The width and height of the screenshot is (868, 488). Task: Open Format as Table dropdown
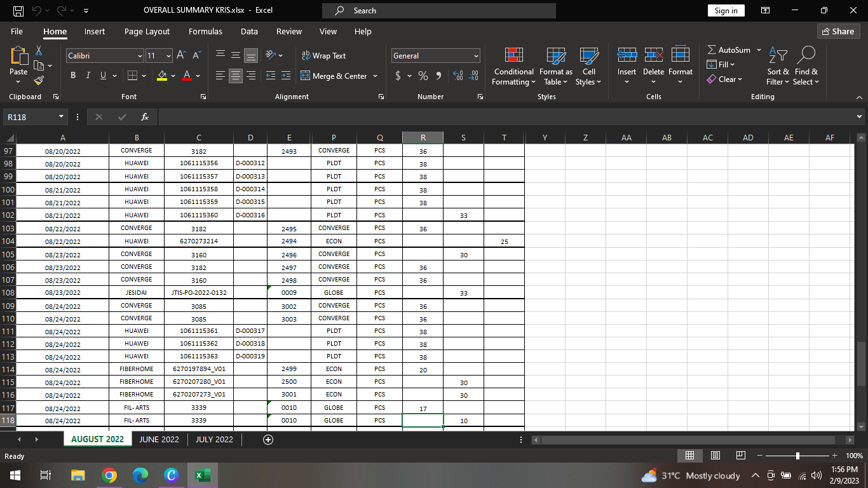pyautogui.click(x=556, y=66)
